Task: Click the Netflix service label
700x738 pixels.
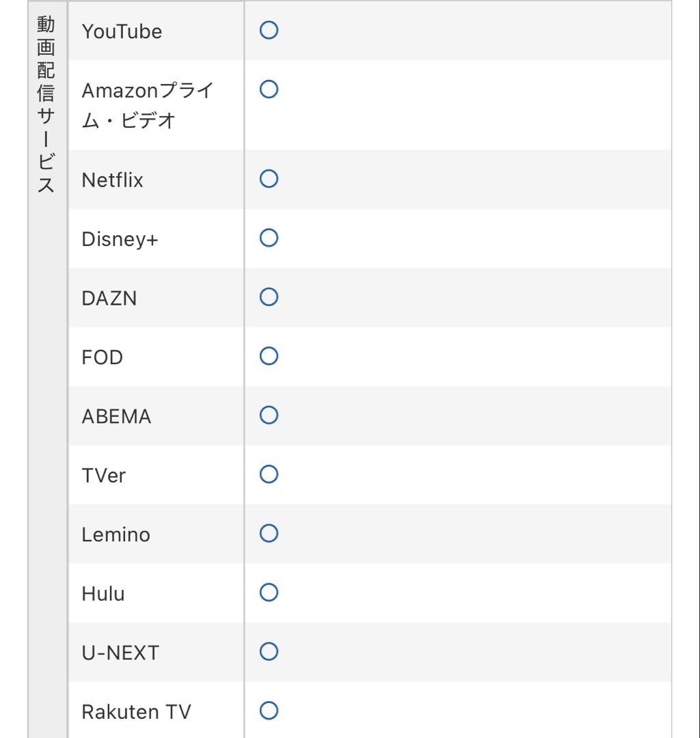Action: (112, 180)
